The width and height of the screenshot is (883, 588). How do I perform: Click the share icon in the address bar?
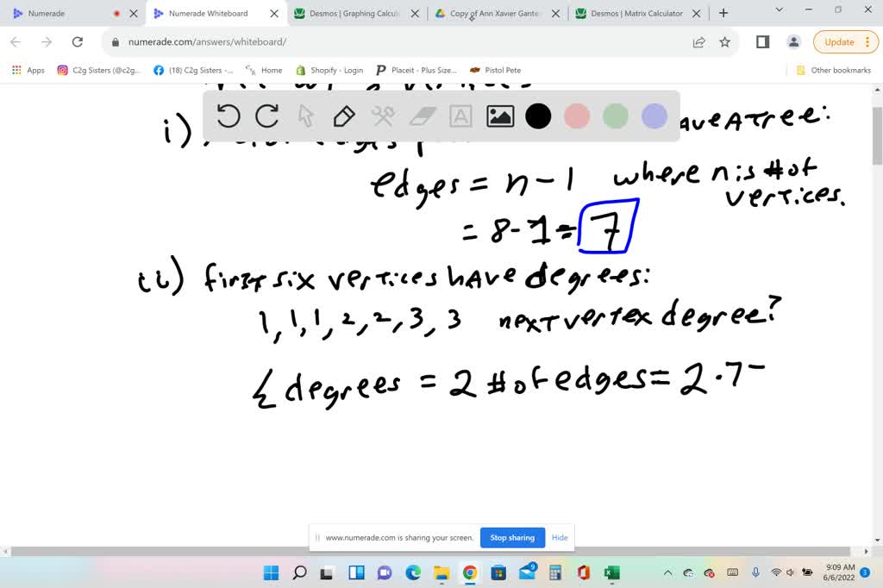click(x=698, y=41)
